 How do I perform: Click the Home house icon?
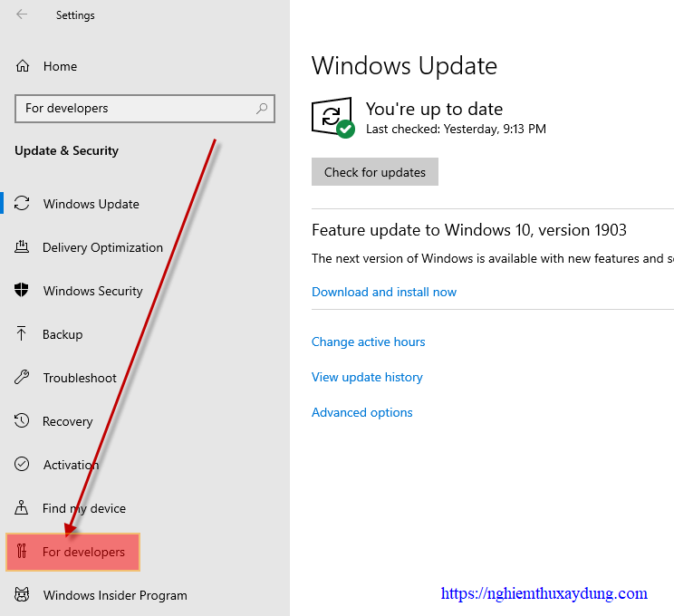23,66
